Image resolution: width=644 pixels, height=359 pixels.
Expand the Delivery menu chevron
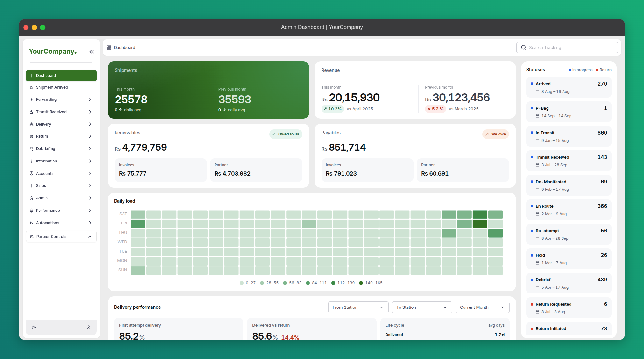click(x=90, y=124)
